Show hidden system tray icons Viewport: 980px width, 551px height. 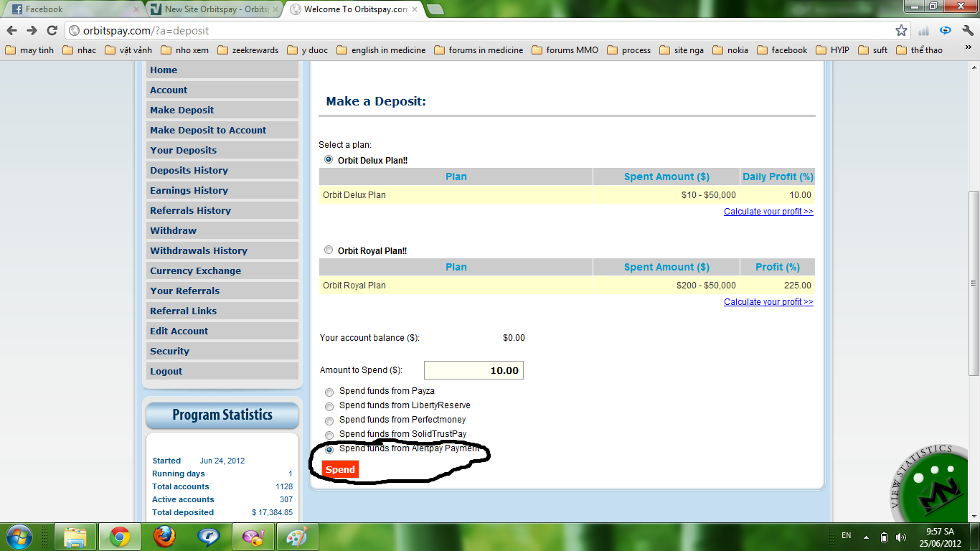[867, 537]
